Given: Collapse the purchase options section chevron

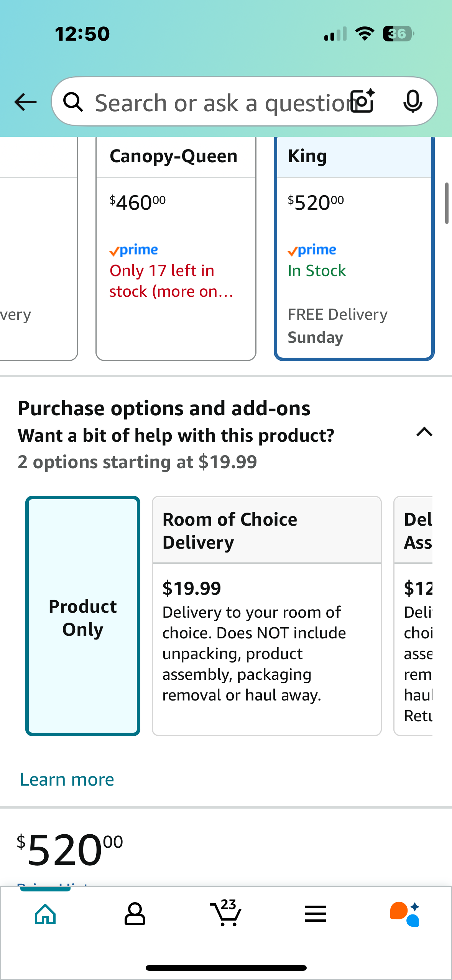Looking at the screenshot, I should click(x=424, y=432).
